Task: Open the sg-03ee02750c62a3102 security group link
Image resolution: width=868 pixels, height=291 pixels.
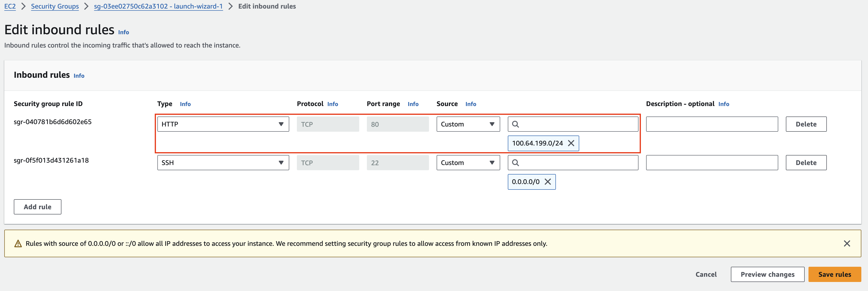Action: [158, 6]
